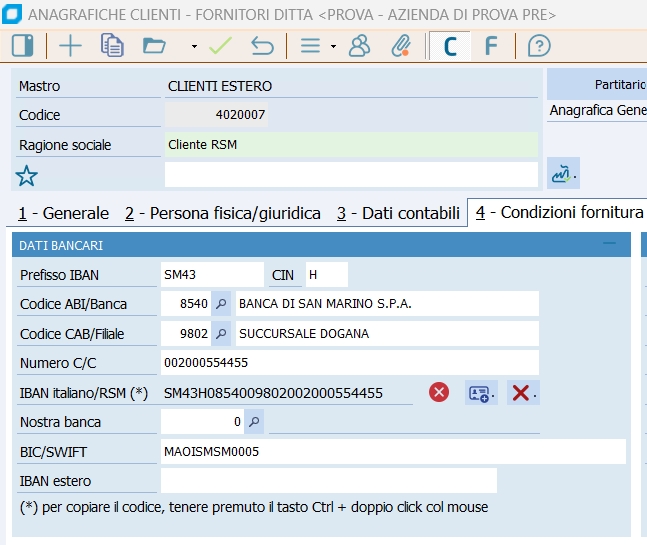647x545 pixels.
Task: Click the IBAN estero input field
Action: click(x=328, y=481)
